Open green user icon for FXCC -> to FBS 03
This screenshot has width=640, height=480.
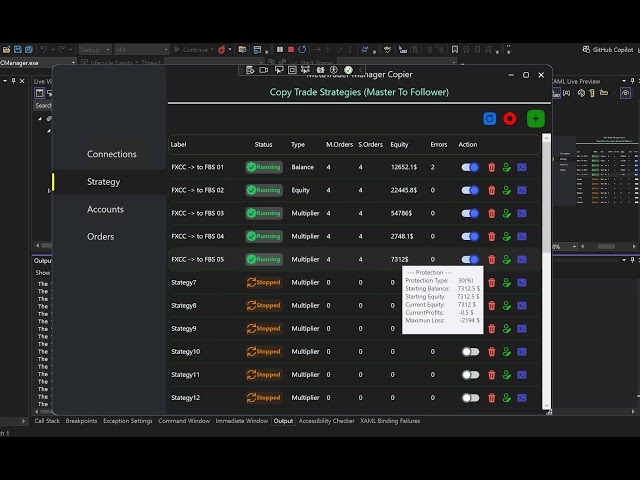(507, 213)
